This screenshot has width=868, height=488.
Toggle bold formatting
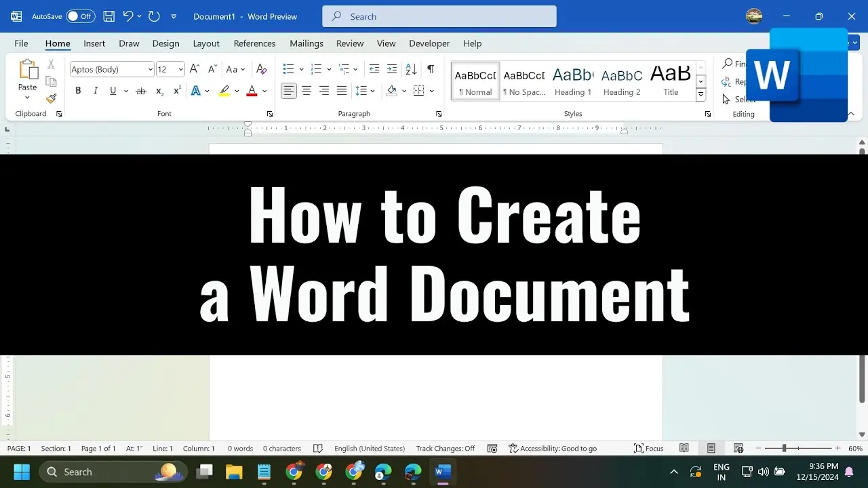[78, 91]
